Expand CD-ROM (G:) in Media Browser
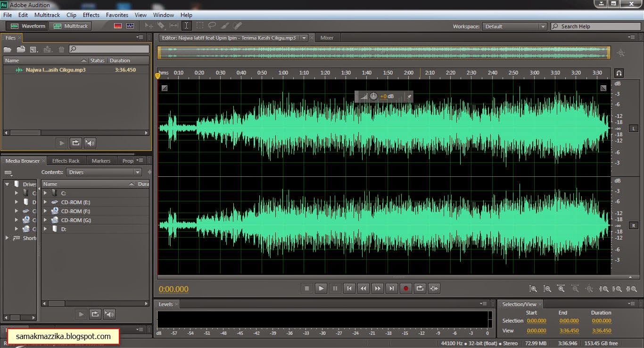Viewport: 644px width, 348px height. click(x=45, y=220)
